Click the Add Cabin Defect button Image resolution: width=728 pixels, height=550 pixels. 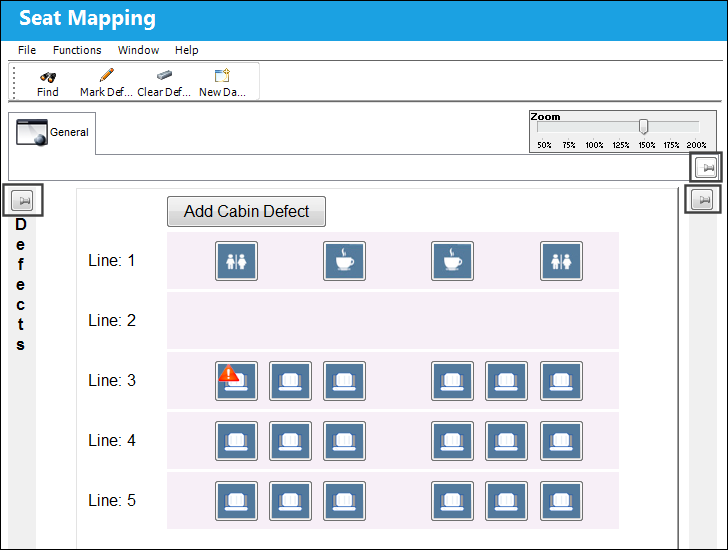247,212
